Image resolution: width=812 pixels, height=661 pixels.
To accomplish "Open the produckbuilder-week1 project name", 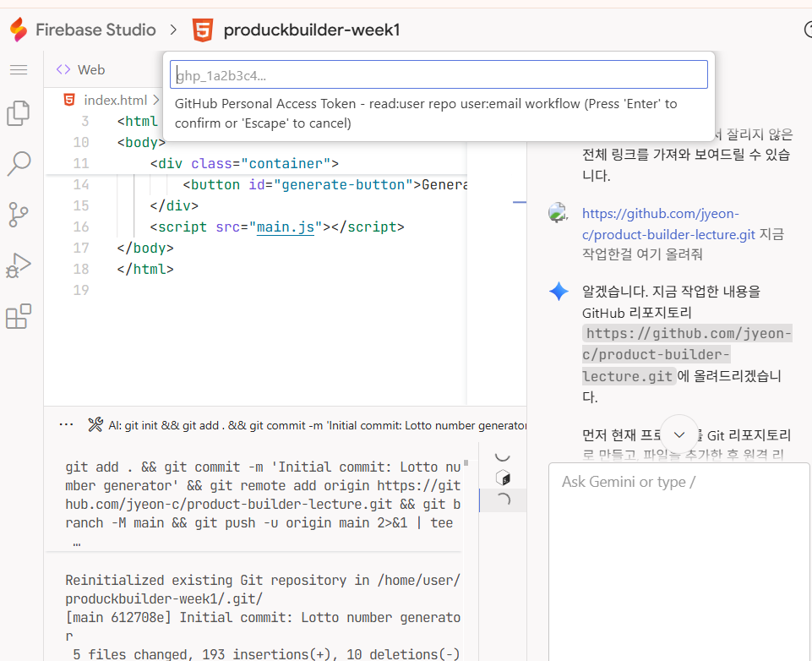I will 312,30.
